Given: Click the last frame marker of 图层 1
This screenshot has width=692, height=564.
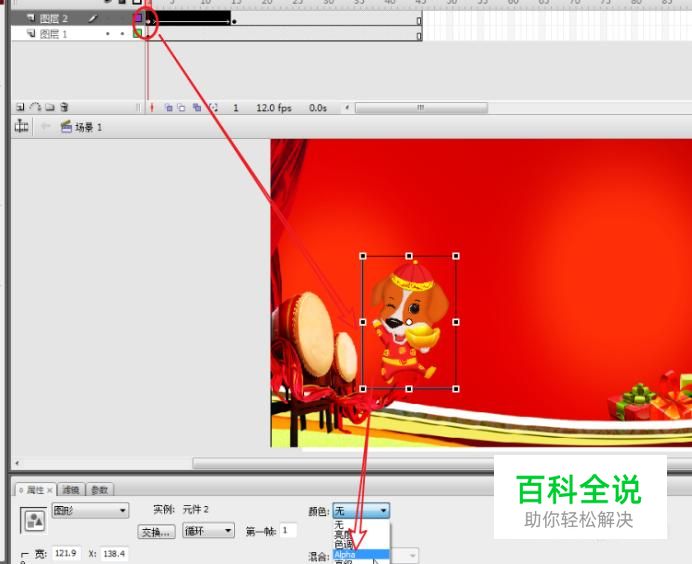Looking at the screenshot, I should click(x=419, y=36).
